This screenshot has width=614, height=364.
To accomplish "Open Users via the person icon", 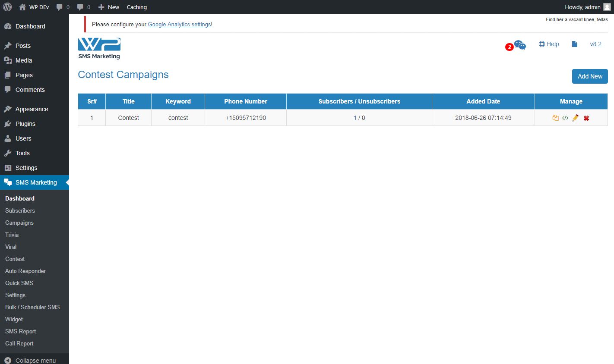I will [8, 138].
